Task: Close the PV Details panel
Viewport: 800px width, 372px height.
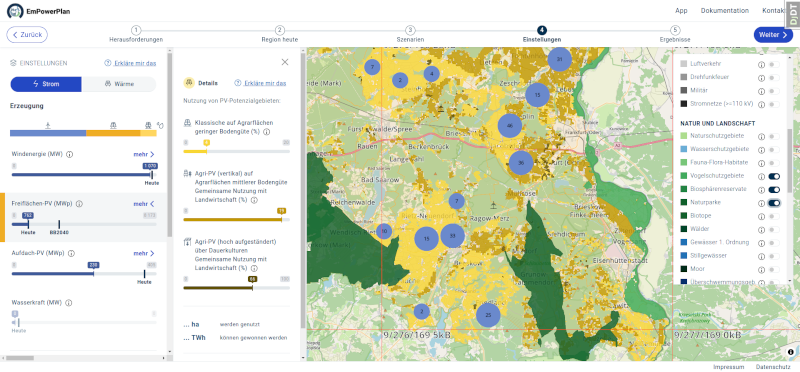Action: [285, 62]
